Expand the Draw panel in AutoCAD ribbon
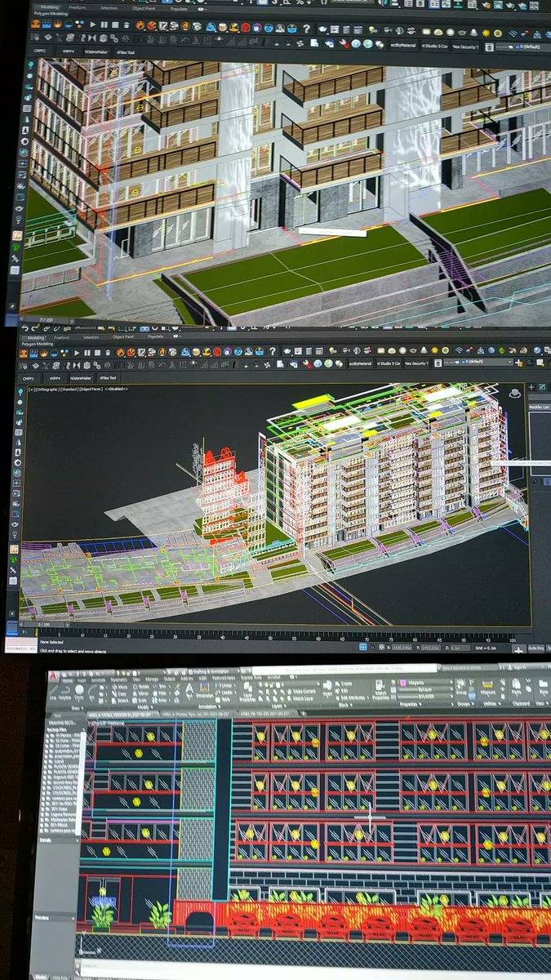 [x=78, y=706]
